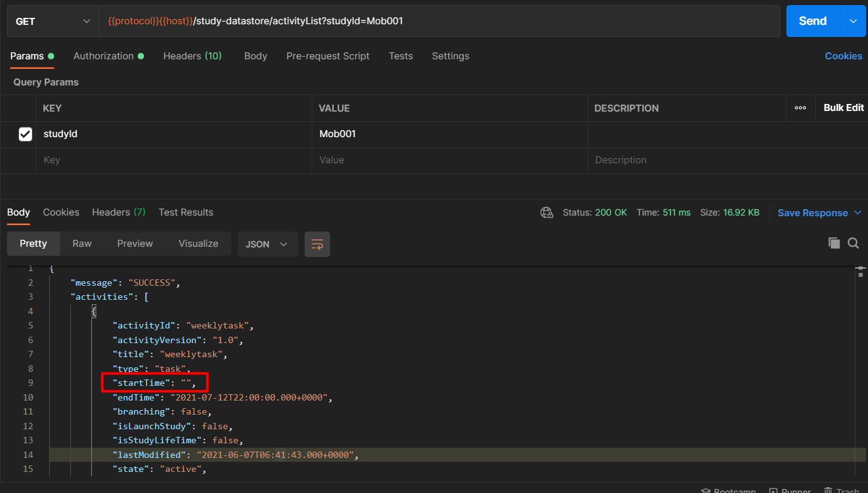Click the network icon beside the Status indicator
Screen dimensions: 868x493
(547, 212)
